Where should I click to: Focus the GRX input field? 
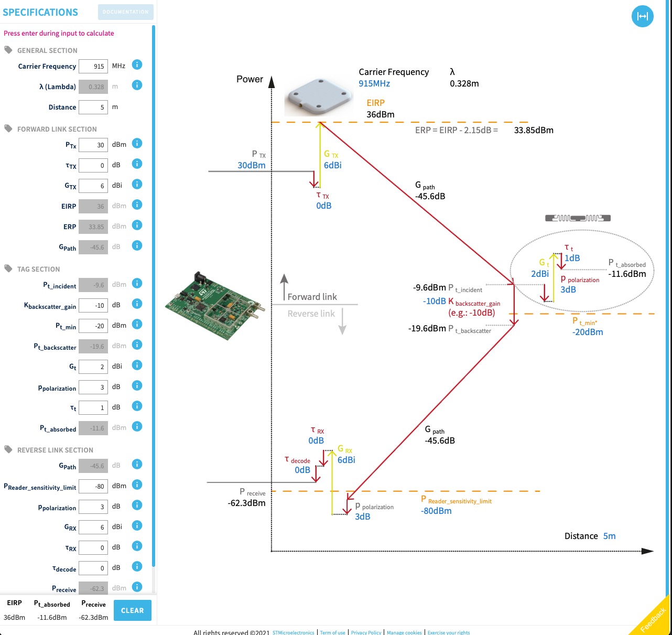[x=93, y=527]
